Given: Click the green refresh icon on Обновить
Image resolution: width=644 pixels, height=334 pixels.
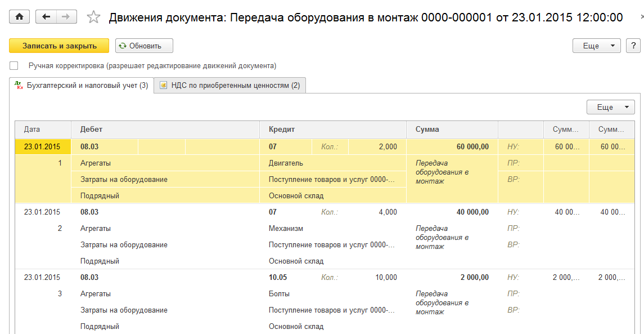Looking at the screenshot, I should (x=123, y=46).
